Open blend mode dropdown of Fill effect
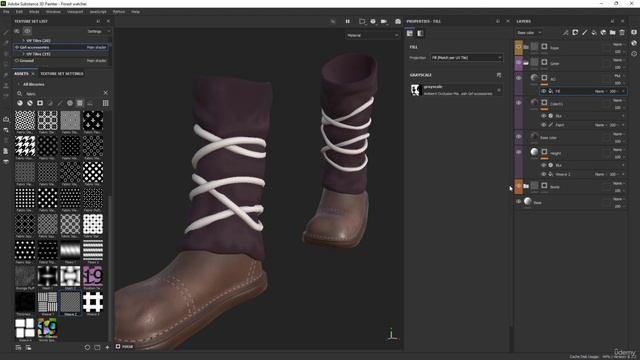 (x=600, y=91)
